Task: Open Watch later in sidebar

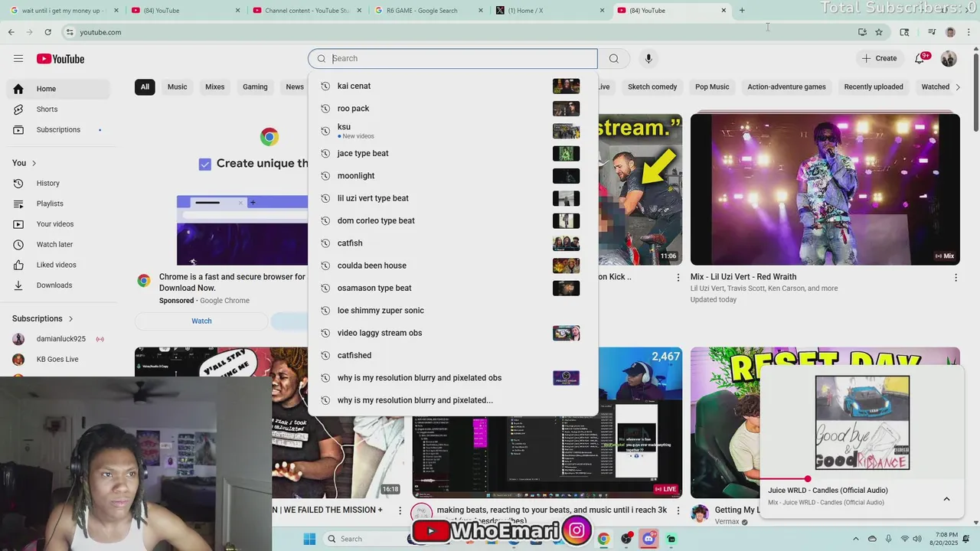Action: click(x=58, y=244)
